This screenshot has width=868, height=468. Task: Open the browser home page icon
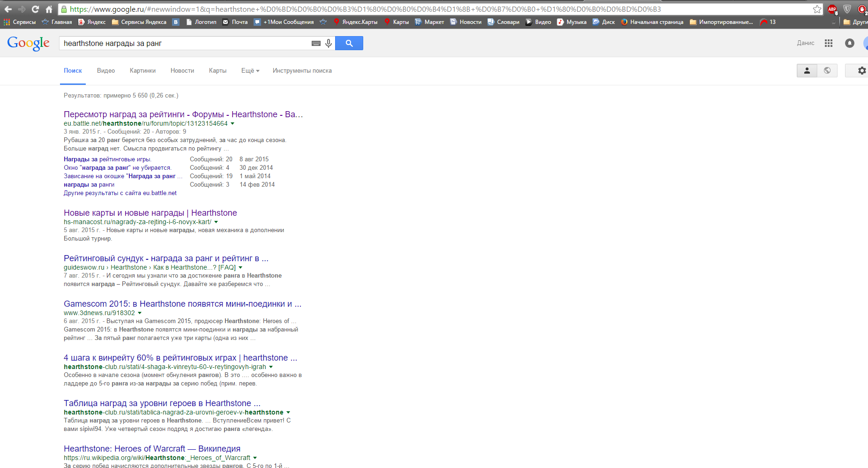pos(49,9)
